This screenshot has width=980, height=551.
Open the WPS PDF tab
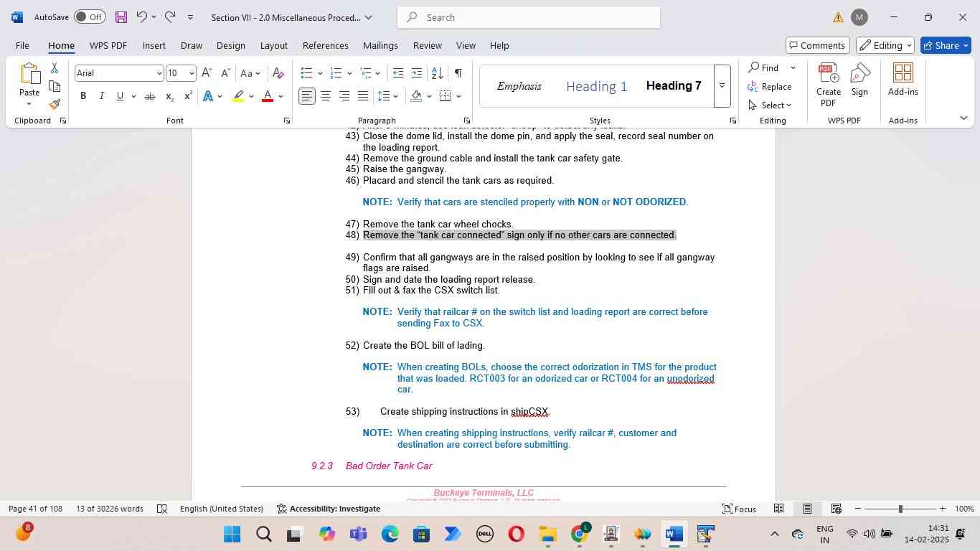point(108,45)
